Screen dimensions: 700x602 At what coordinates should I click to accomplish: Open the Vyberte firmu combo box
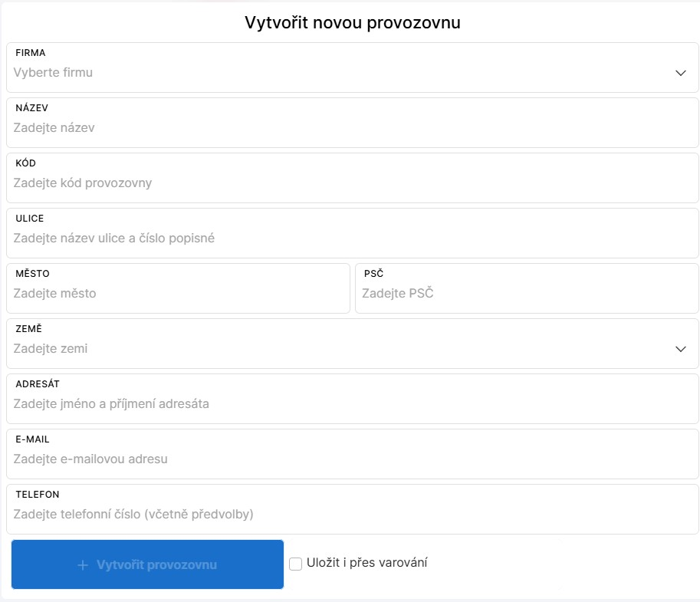tap(337, 73)
